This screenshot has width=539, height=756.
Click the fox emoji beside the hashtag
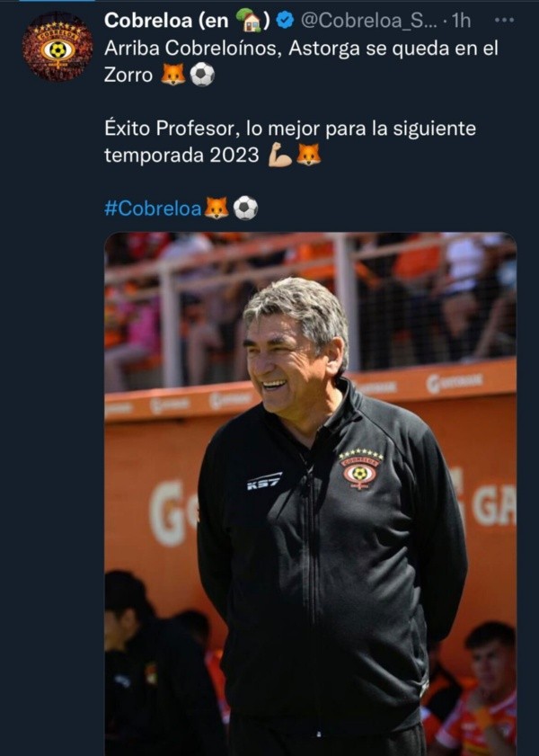coord(216,209)
